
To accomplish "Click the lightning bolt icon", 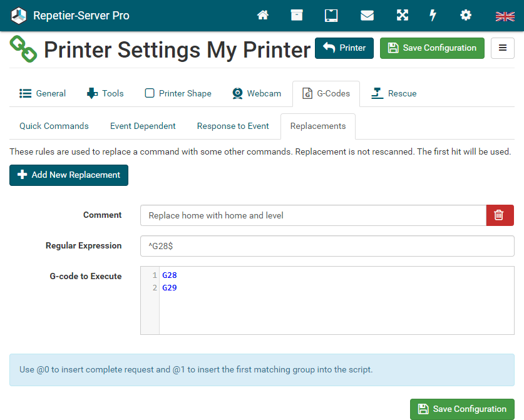I will pyautogui.click(x=433, y=16).
